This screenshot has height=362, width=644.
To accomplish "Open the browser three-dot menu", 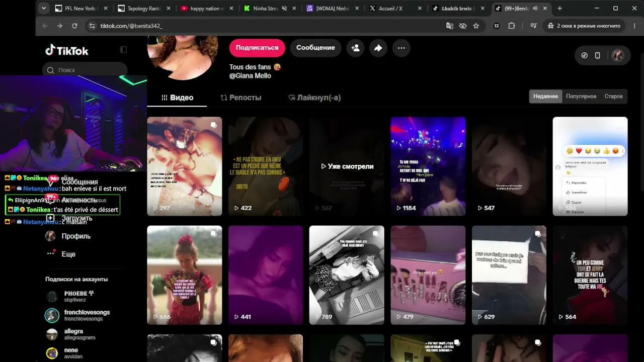I will (633, 26).
